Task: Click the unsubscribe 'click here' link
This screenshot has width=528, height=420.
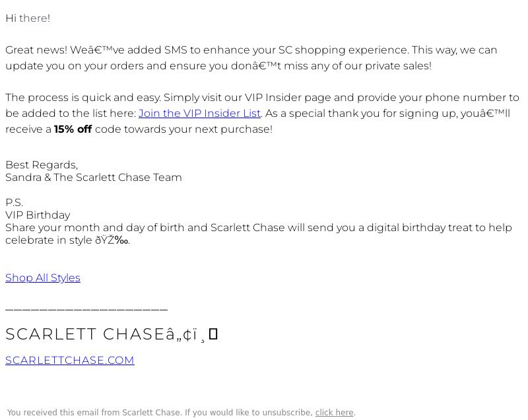Action: click(334, 413)
